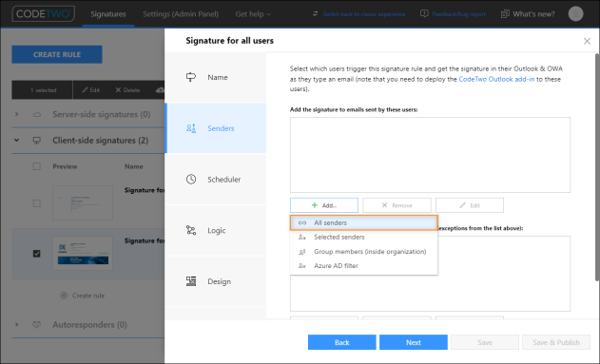Image resolution: width=600 pixels, height=364 pixels.
Task: Choose Azure AD filter option
Action: tap(364, 266)
